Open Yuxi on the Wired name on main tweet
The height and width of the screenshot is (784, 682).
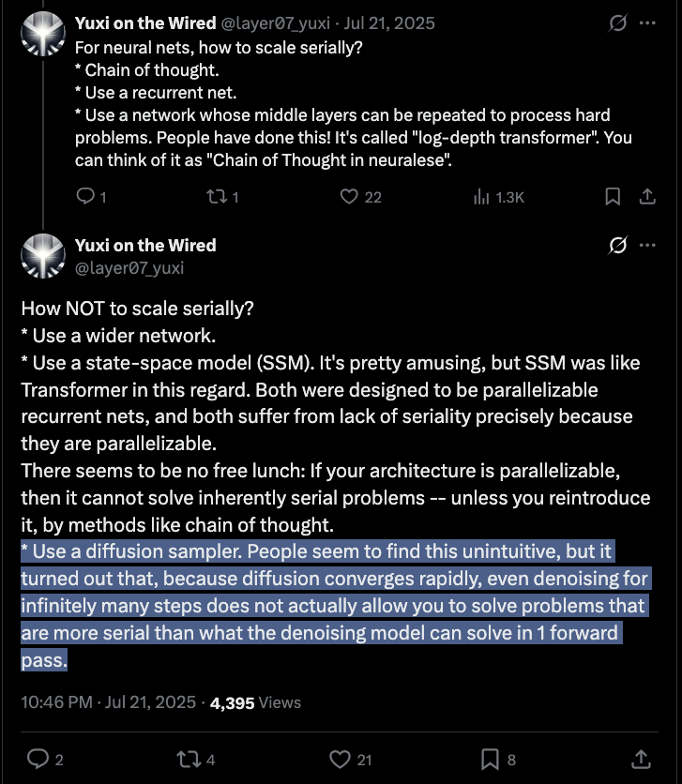click(x=145, y=245)
